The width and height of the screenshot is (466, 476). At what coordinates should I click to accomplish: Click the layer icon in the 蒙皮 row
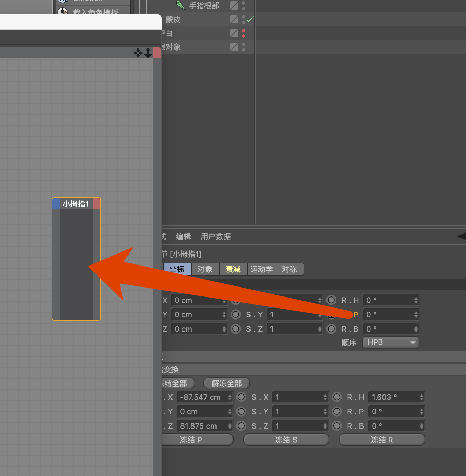click(234, 19)
